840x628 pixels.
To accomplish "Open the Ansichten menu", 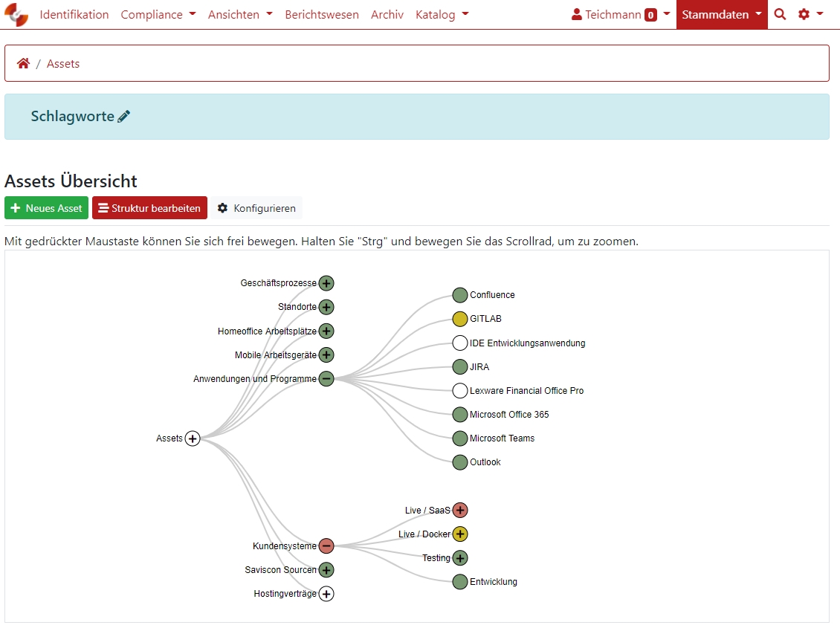I will click(240, 14).
